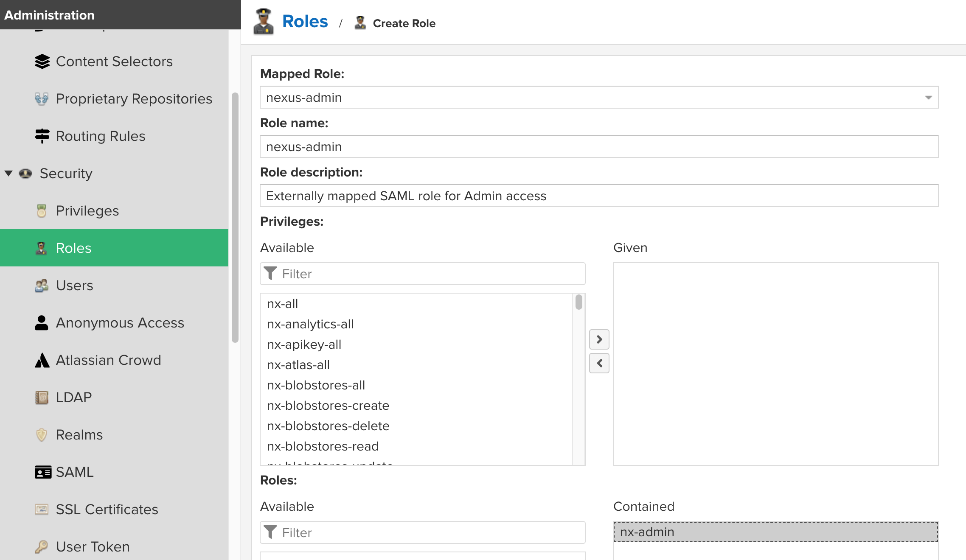Click the Routing Rules signpost icon
Image resolution: width=966 pixels, height=560 pixels.
[x=42, y=136]
